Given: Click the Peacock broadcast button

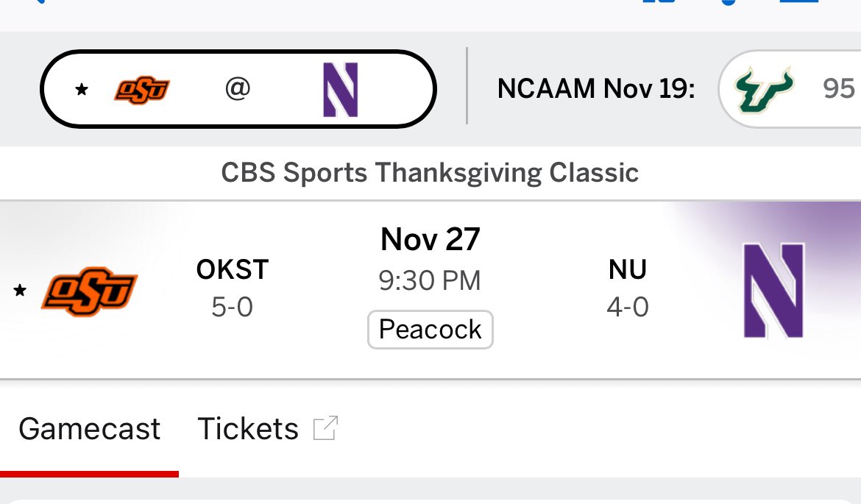Looking at the screenshot, I should pyautogui.click(x=430, y=329).
